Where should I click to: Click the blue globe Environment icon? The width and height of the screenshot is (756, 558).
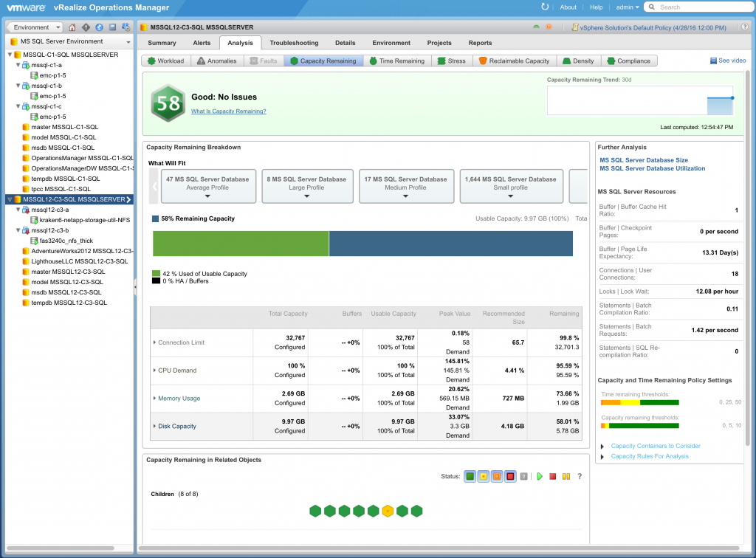tap(100, 27)
